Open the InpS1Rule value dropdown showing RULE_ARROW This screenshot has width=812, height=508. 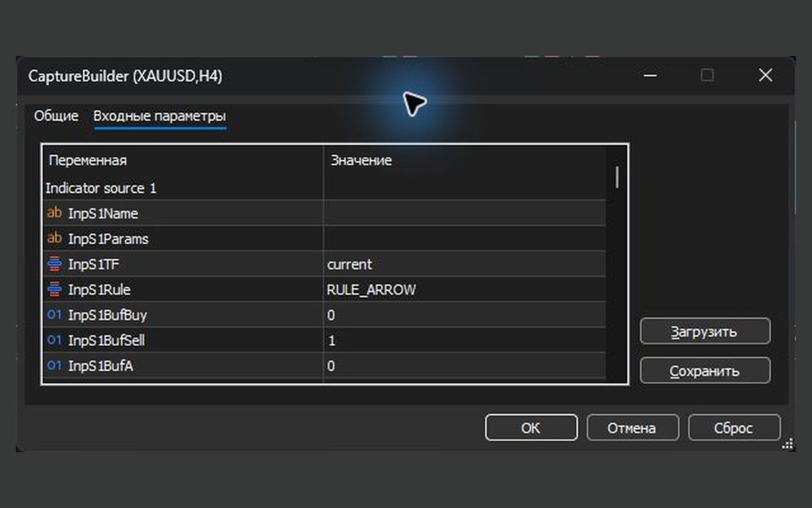tap(464, 290)
